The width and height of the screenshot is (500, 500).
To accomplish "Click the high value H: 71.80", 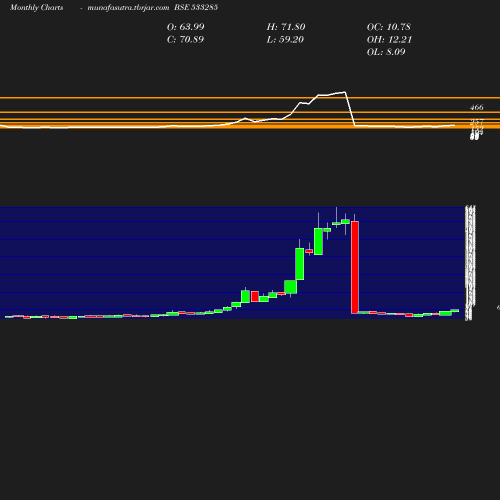I will tap(286, 27).
